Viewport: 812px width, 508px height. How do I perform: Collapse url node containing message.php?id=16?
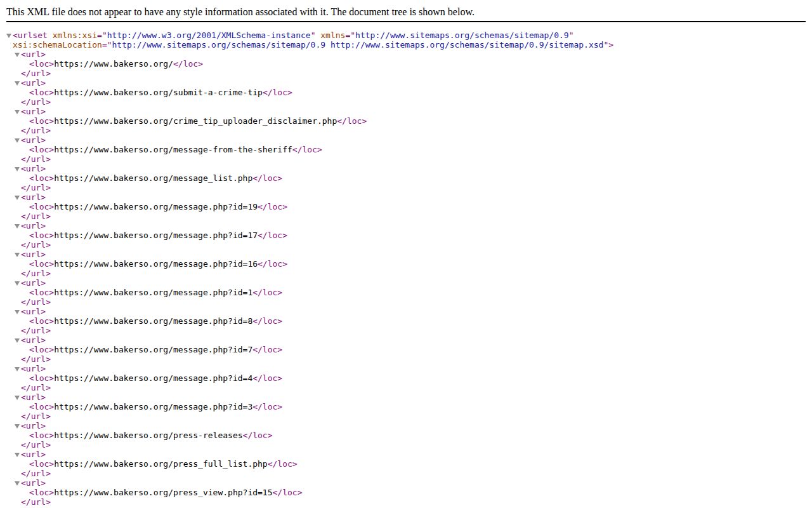point(18,255)
